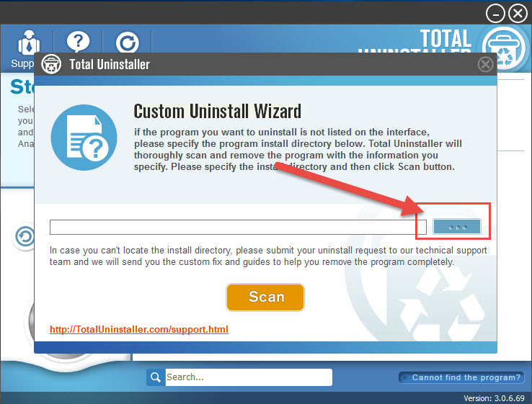Click Cannot find the program button

[461, 377]
